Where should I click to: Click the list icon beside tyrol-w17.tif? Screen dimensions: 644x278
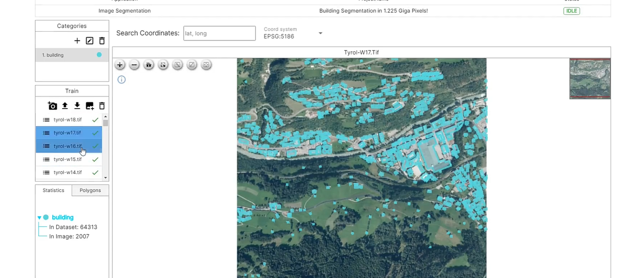pos(46,133)
